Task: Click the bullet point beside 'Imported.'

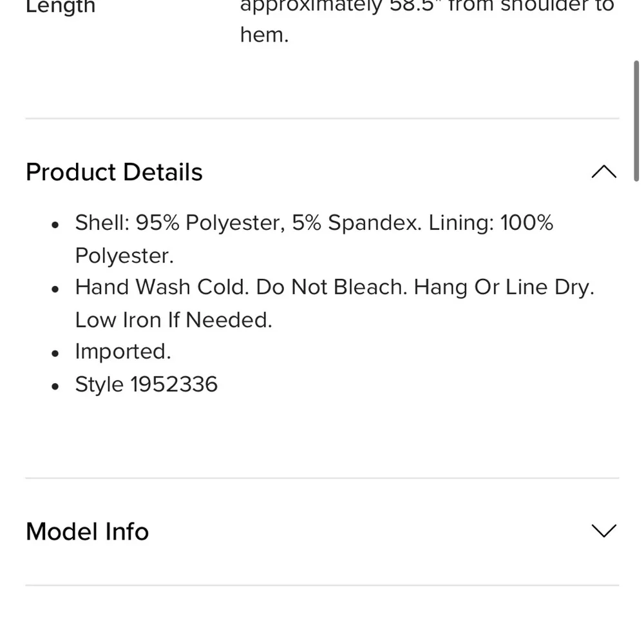Action: click(x=55, y=353)
